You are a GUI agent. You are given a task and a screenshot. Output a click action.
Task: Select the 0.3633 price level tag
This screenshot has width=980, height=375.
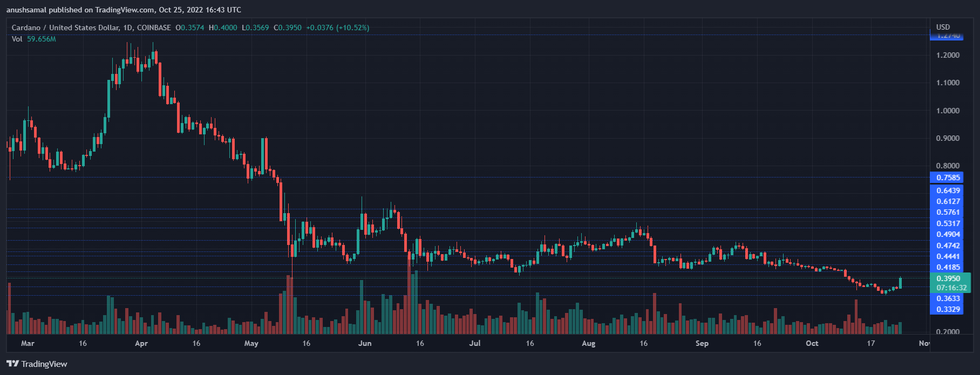click(948, 298)
